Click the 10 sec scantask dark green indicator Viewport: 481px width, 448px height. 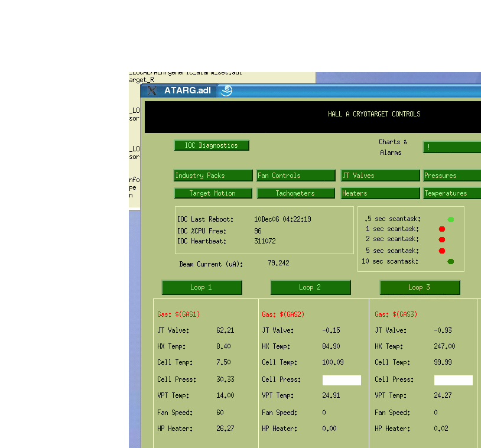[x=451, y=261]
